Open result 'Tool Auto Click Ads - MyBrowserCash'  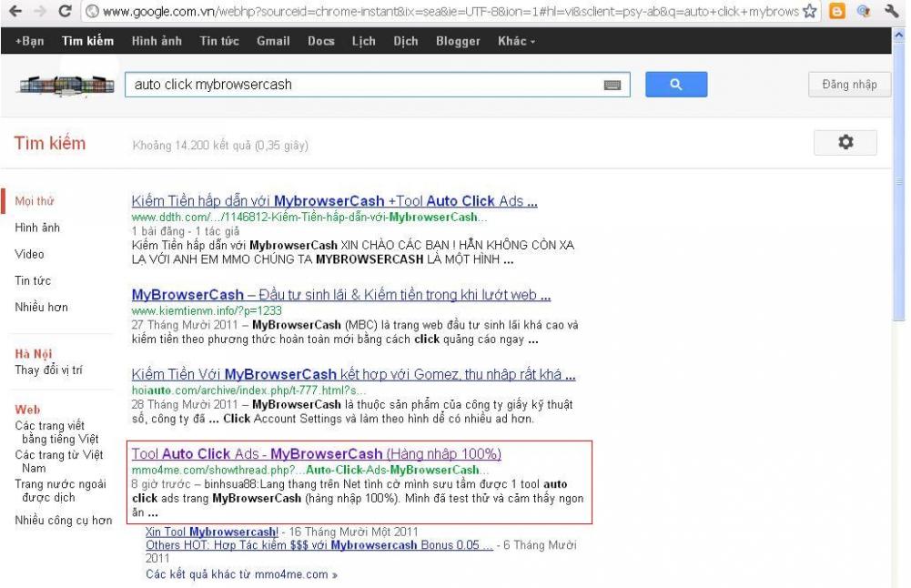[x=316, y=454]
